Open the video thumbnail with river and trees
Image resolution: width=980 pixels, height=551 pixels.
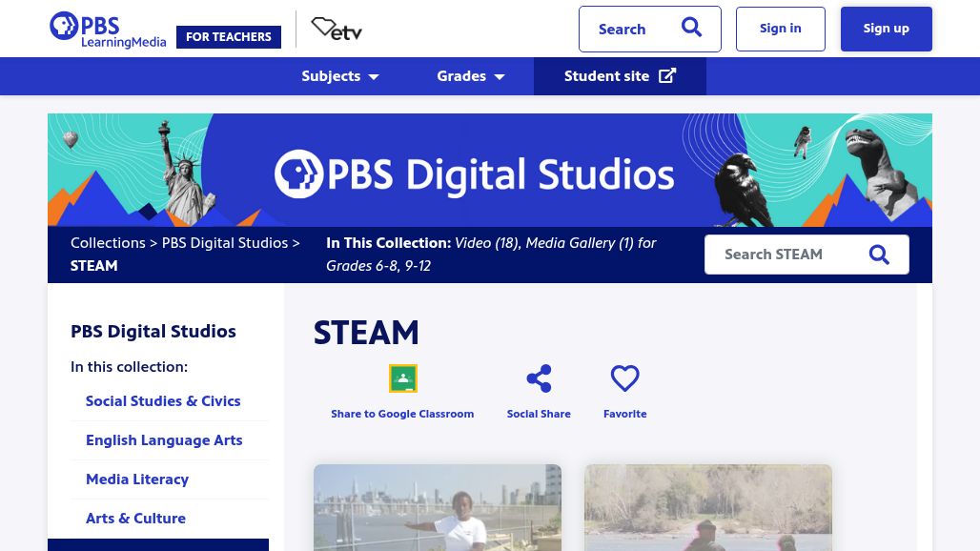point(708,507)
